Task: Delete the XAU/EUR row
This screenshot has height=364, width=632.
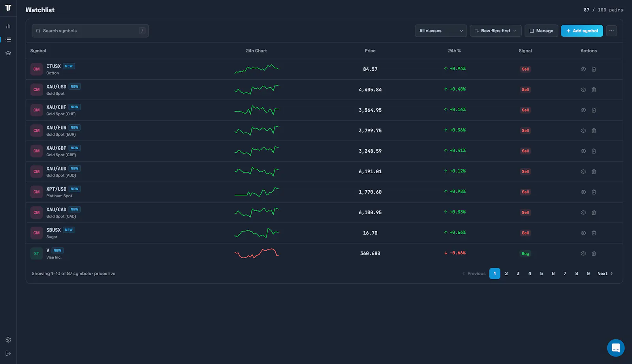Action: pos(594,131)
